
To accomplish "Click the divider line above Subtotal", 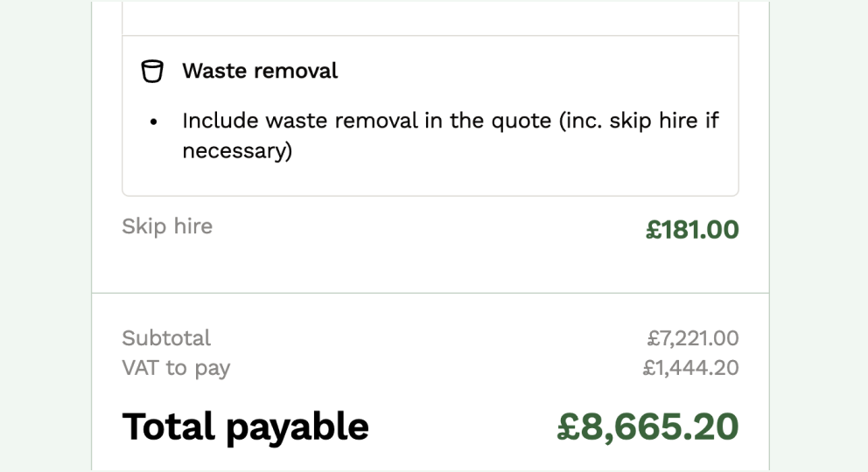I will tap(430, 293).
